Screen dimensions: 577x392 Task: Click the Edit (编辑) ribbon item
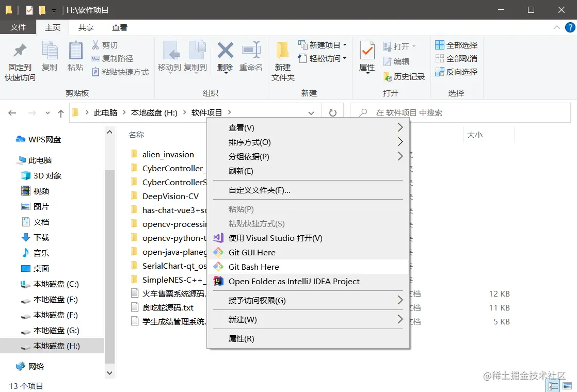(x=396, y=61)
